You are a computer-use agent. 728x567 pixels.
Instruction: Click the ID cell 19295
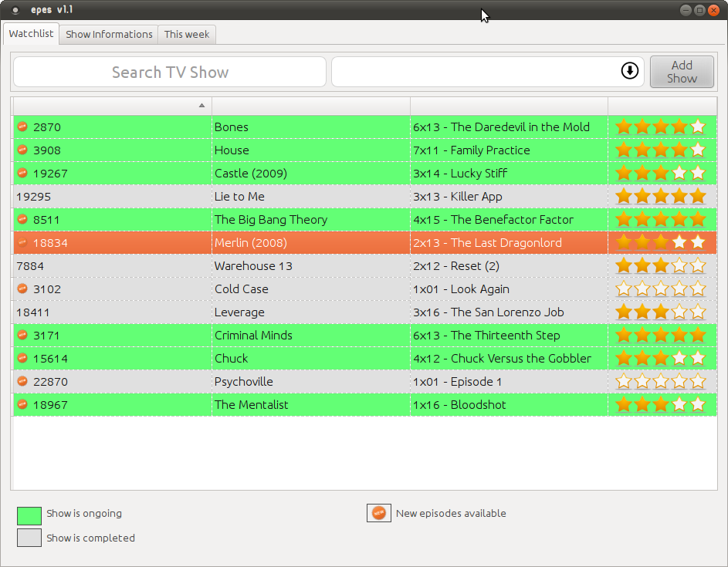(113, 196)
